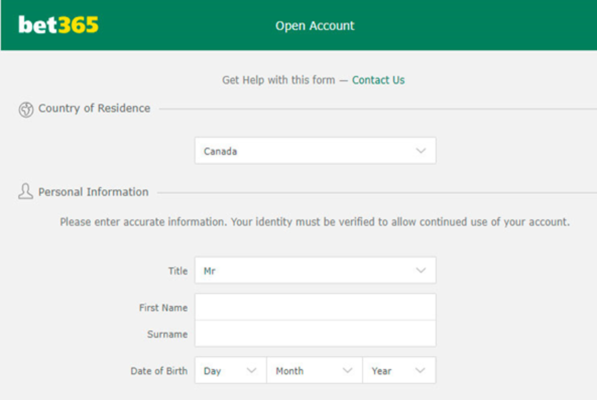The image size is (597, 400).
Task: Click the Date of Birth label
Action: [159, 371]
